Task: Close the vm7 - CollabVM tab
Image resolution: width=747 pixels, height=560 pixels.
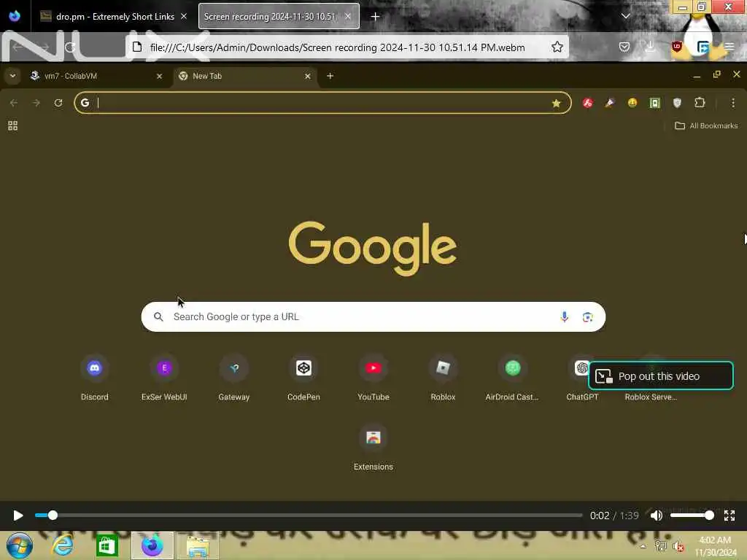Action: click(x=160, y=76)
